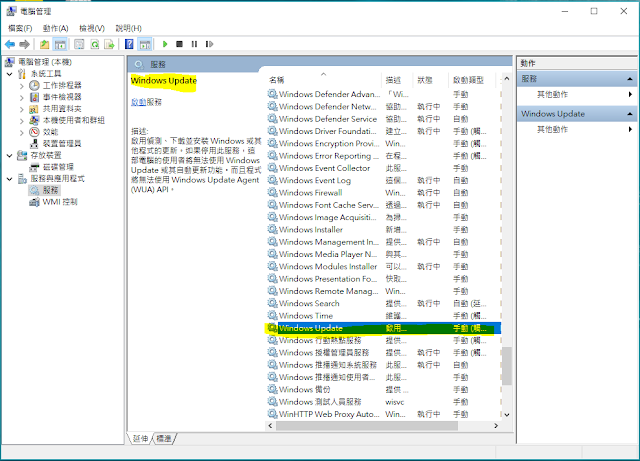The image size is (640, 461).
Task: Switch to the 標準 tab
Action: [164, 438]
